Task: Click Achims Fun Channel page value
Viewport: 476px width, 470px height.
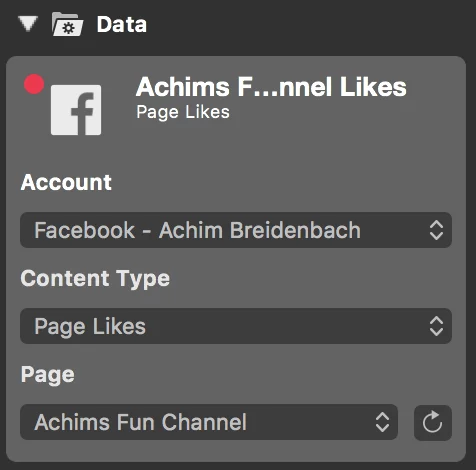Action: 140,422
